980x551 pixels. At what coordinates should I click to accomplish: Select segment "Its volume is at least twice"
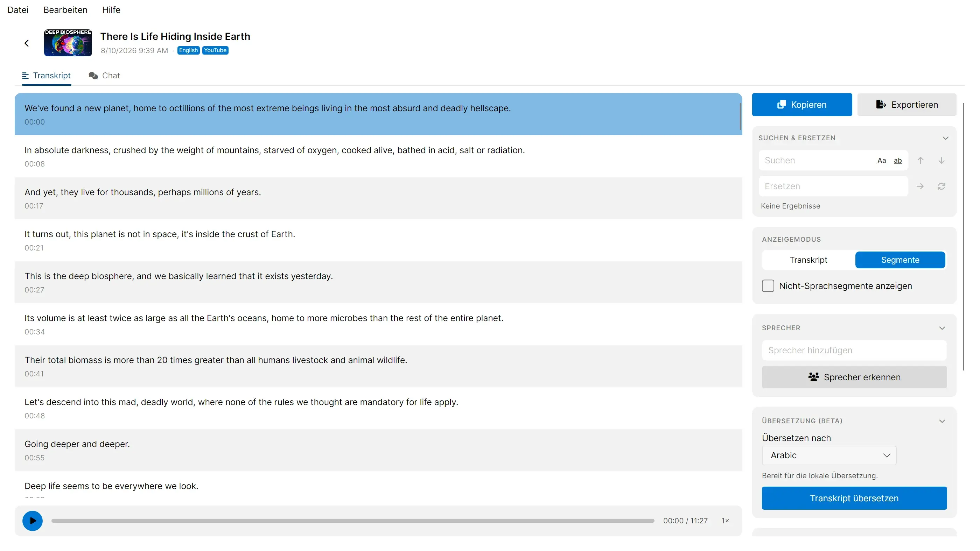click(x=378, y=324)
